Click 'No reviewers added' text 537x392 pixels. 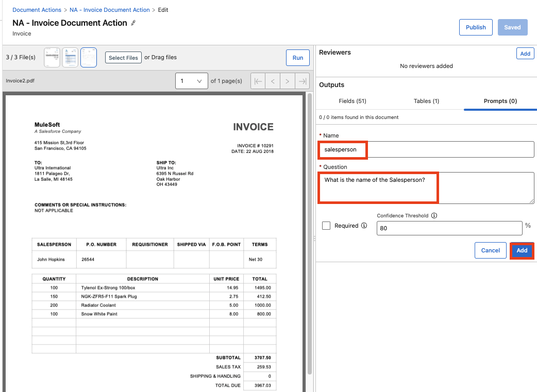pyautogui.click(x=426, y=66)
